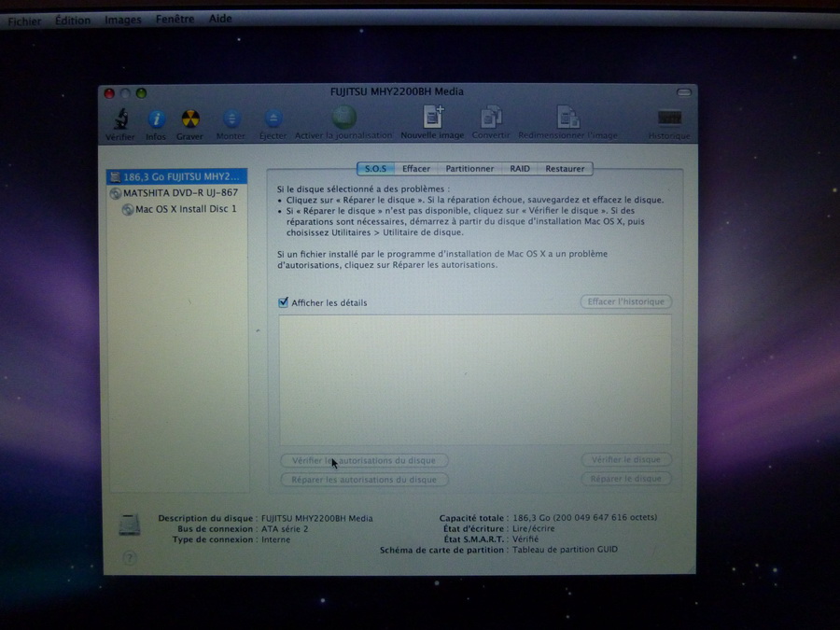Uncheck Afficher les détails checkbox
Image resolution: width=840 pixels, height=630 pixels.
(284, 302)
